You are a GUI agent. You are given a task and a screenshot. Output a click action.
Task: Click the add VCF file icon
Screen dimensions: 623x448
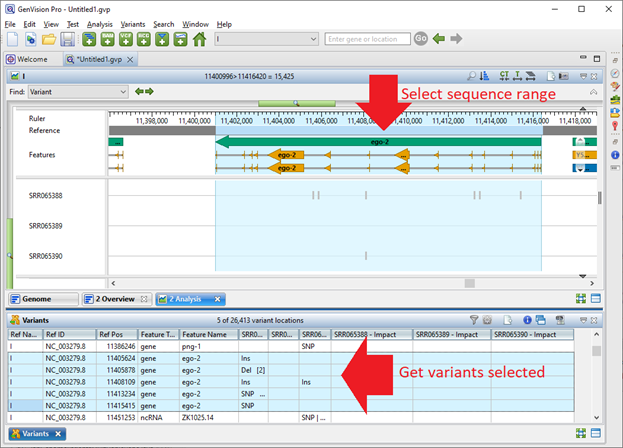pos(126,39)
